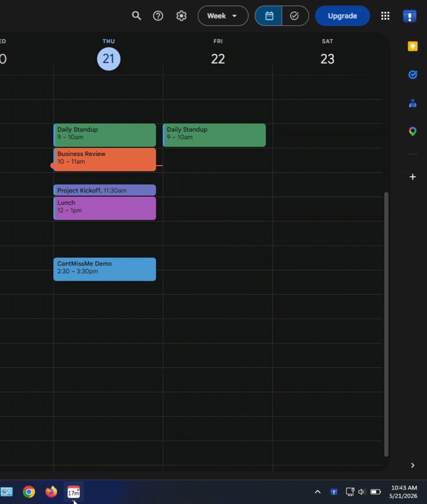Open the Week view dropdown
427x504 pixels.
pyautogui.click(x=223, y=16)
